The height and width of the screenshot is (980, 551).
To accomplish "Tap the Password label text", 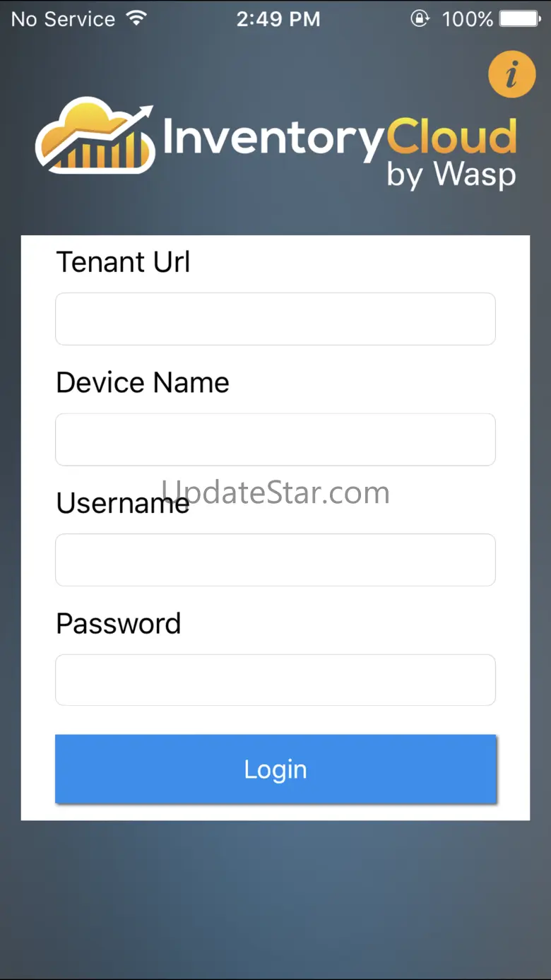I will (x=119, y=624).
